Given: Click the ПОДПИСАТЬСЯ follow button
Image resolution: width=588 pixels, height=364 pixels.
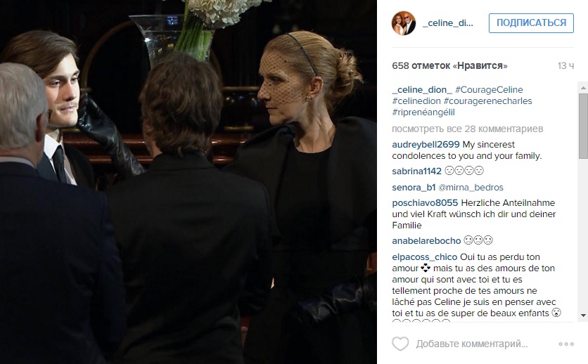Looking at the screenshot, I should pyautogui.click(x=531, y=23).
